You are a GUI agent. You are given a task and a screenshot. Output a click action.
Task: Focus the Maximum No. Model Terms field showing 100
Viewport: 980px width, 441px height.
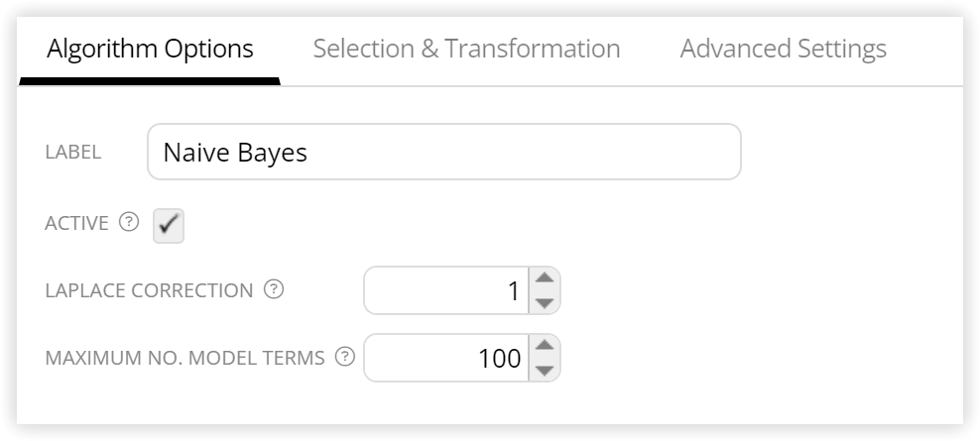tap(447, 358)
